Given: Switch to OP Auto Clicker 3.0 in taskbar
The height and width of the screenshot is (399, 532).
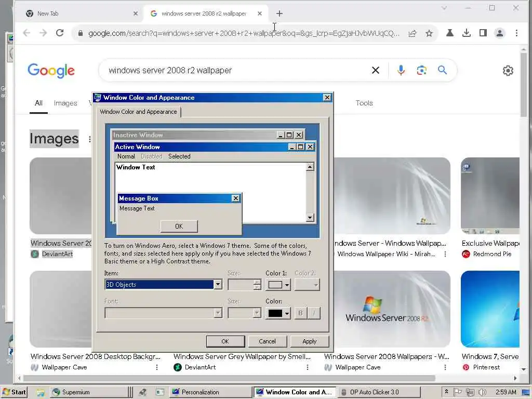Looking at the screenshot, I should 379,392.
